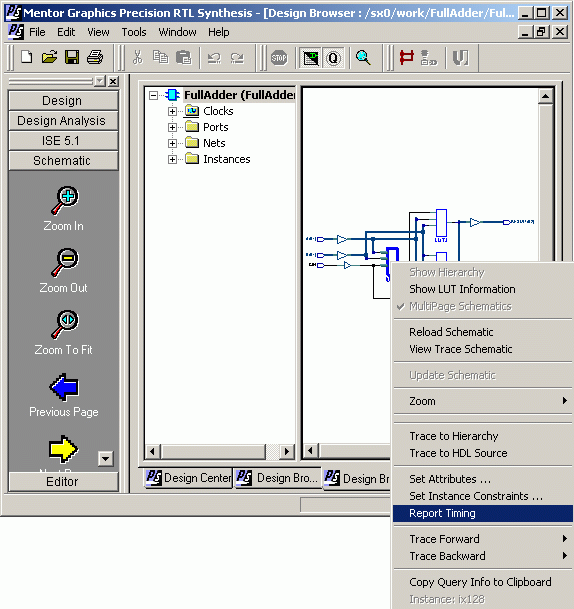Click the magnifier find toolbar icon
This screenshot has width=574, height=609.
click(x=363, y=57)
